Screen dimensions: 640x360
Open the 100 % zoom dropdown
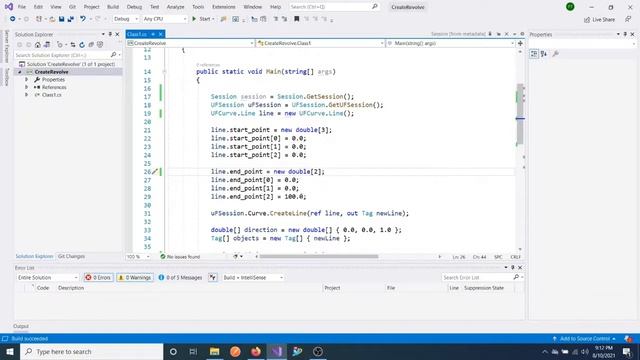[x=138, y=257]
